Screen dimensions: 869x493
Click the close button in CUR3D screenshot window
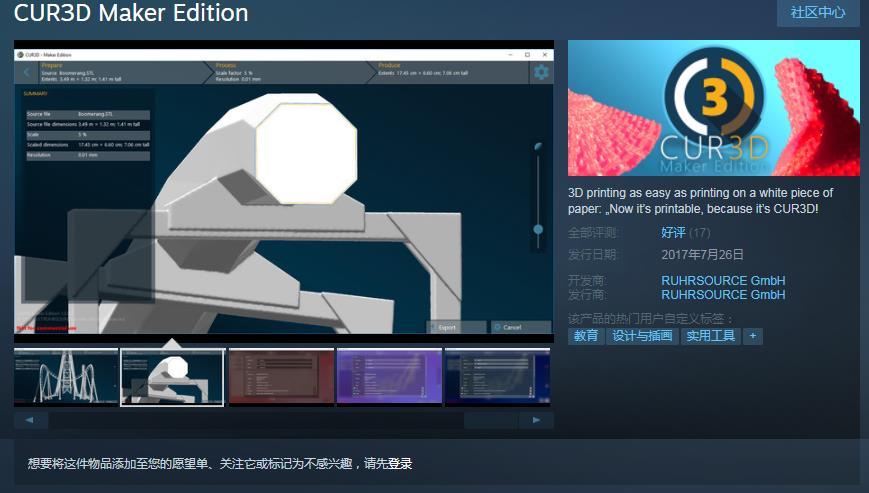coord(545,55)
